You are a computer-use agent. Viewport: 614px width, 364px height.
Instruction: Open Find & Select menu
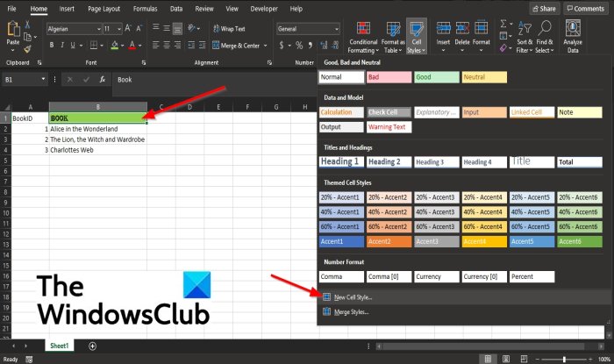[545, 37]
